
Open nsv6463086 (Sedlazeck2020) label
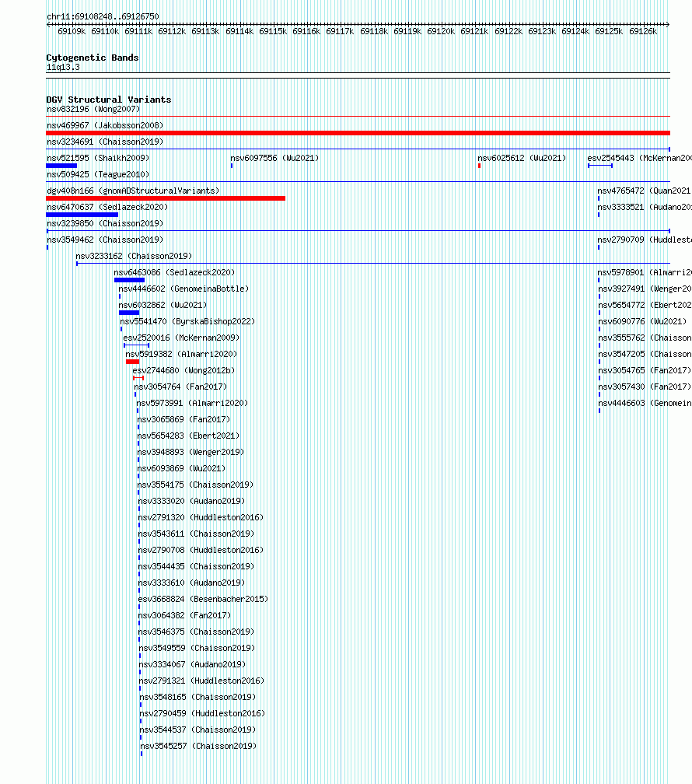(174, 272)
